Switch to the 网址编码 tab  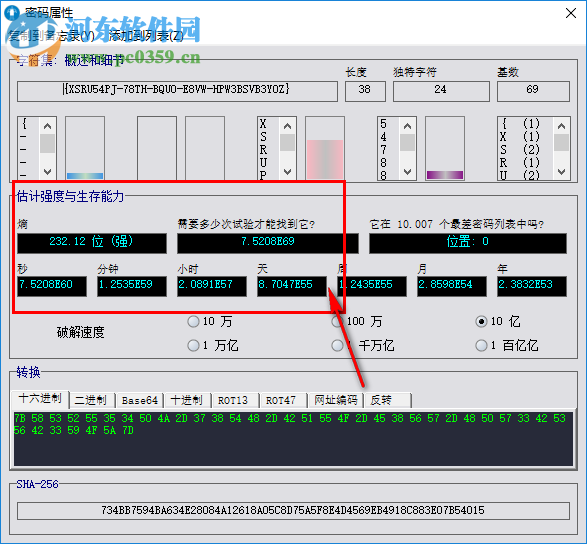coord(335,400)
